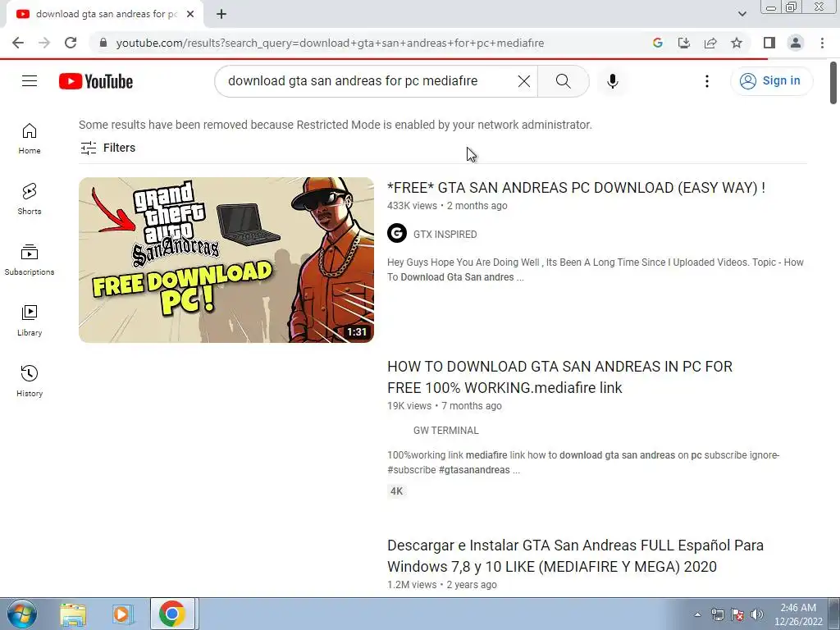840x630 pixels.
Task: View site information lock icon
Action: click(x=103, y=43)
